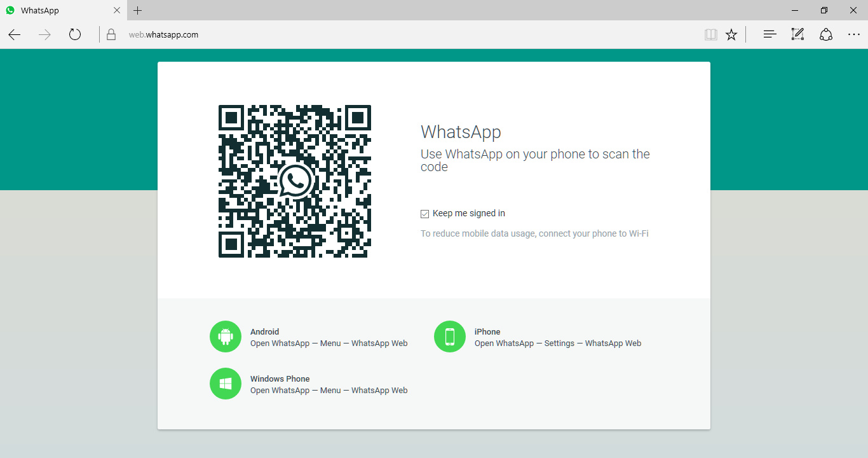Screen dimensions: 868x458
Task: Click the Android heading label
Action: 264,331
